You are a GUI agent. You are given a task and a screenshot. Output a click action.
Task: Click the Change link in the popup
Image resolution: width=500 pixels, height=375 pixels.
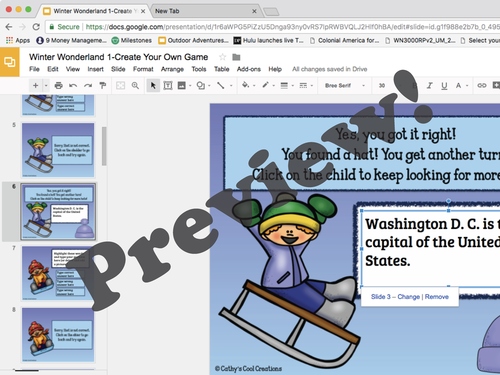[408, 297]
